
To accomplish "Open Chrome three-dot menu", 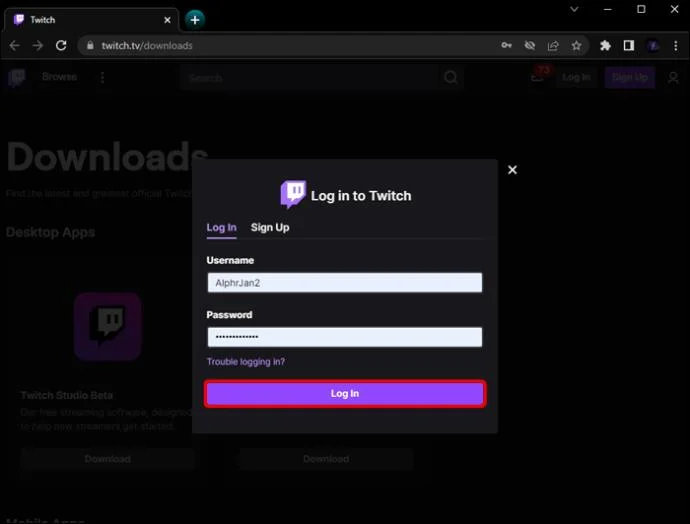I will tap(676, 45).
